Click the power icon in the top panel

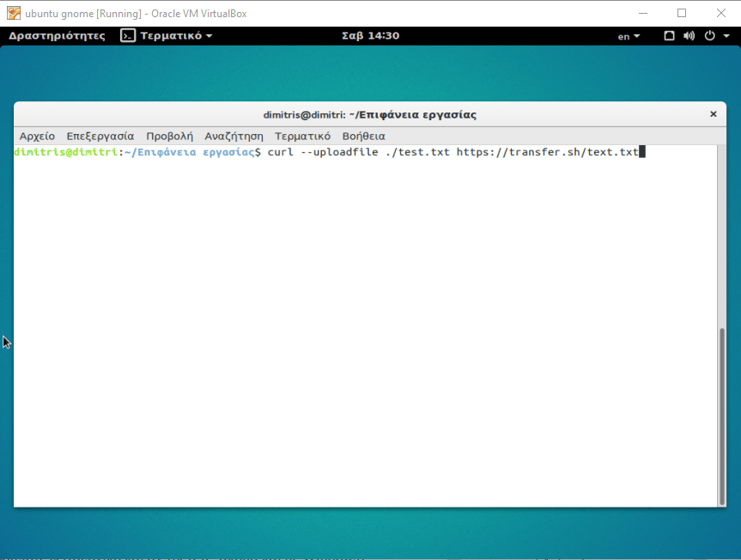(x=710, y=36)
